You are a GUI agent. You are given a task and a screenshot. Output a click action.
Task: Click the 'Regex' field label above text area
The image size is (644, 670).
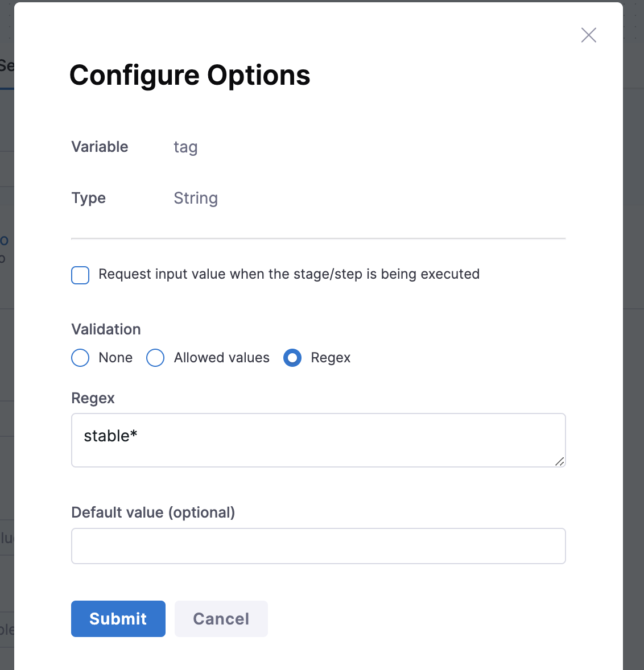(93, 398)
